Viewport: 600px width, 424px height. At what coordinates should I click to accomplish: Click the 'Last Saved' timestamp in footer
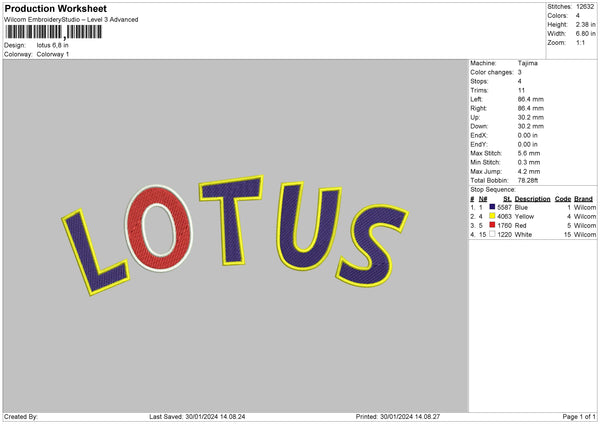pos(197,417)
